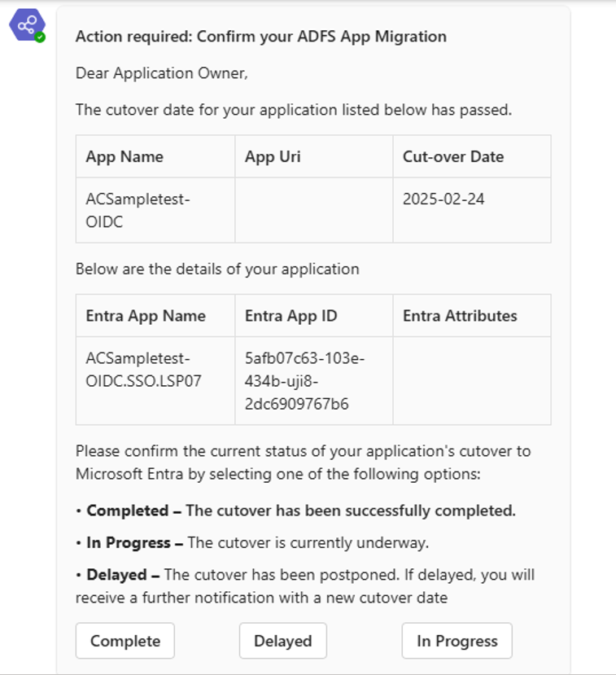Click the app ID starting with 5afb07c63
The height and width of the screenshot is (675, 616).
pos(304,381)
